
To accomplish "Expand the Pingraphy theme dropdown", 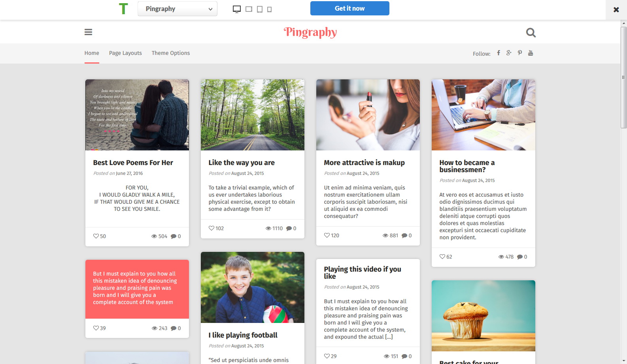I will (178, 9).
